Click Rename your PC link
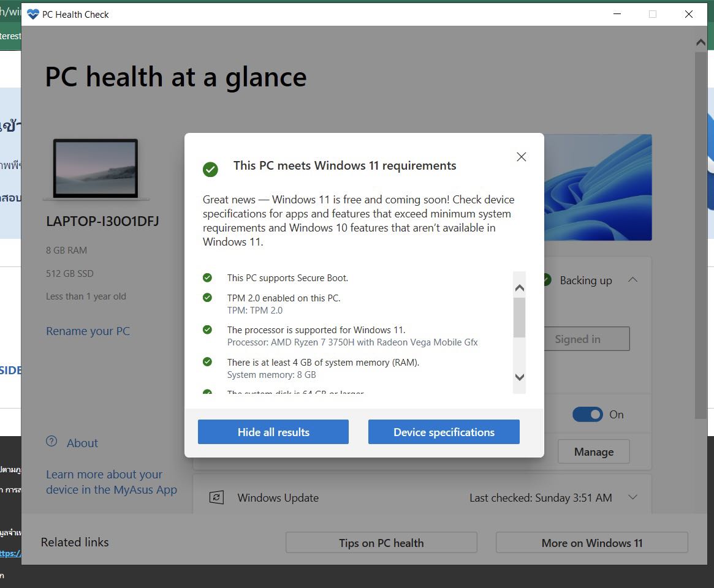Screen dimensions: 714x588 pyautogui.click(x=88, y=331)
